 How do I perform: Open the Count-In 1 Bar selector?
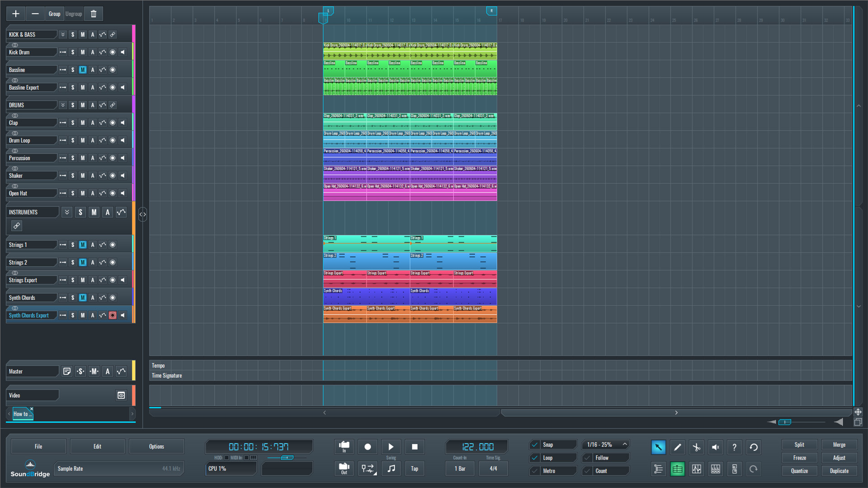460,469
